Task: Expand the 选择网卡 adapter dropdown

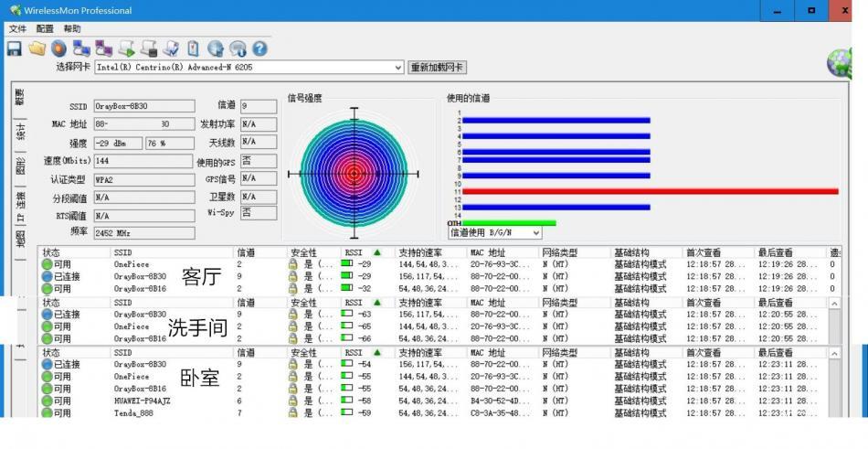Action: tap(398, 68)
